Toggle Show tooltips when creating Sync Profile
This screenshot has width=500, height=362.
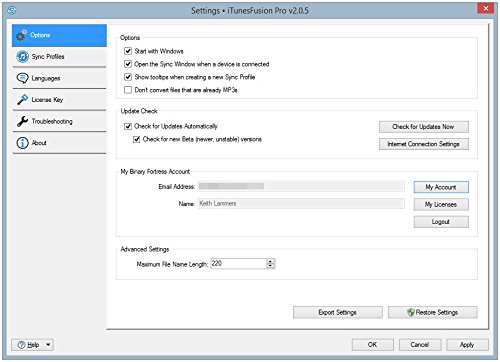tap(128, 77)
